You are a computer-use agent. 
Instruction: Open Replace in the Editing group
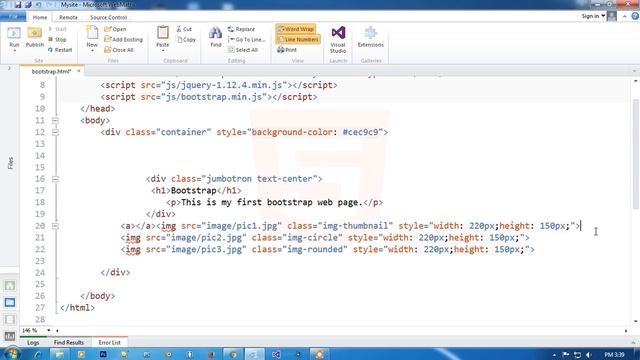pos(241,29)
